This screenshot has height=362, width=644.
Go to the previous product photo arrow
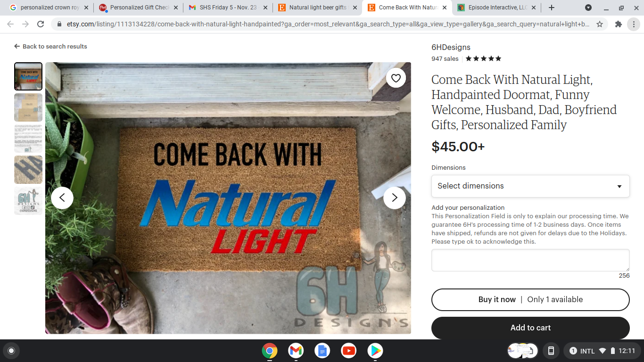[x=62, y=198]
